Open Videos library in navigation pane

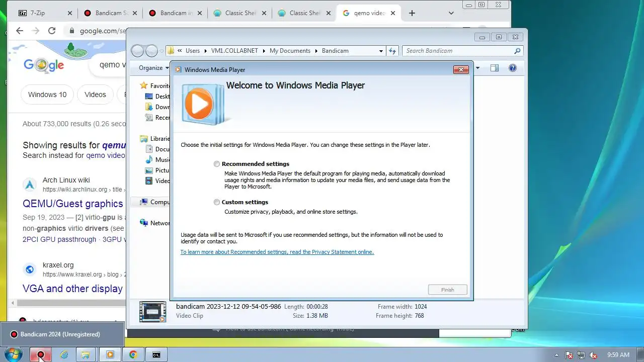tap(157, 181)
